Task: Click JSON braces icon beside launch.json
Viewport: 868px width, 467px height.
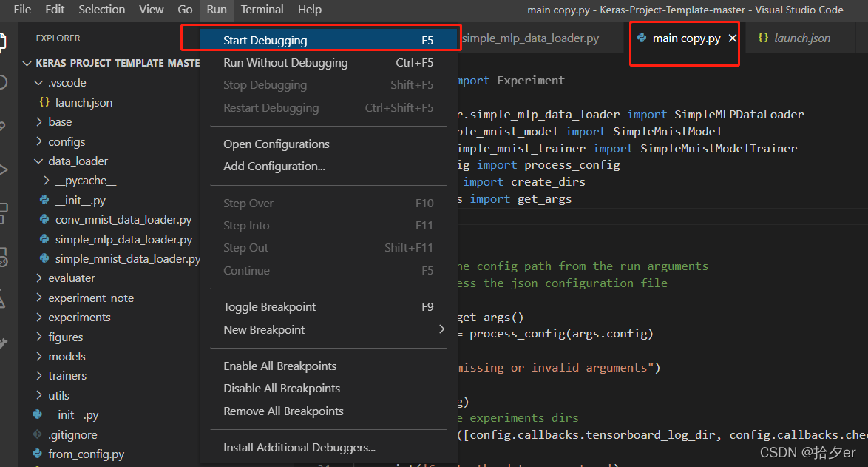Action: coord(44,102)
